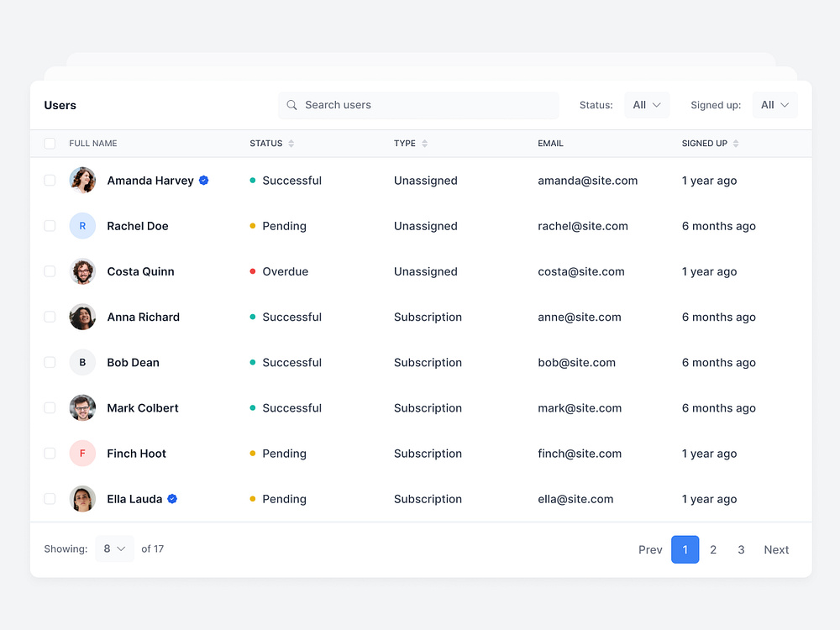Image resolution: width=840 pixels, height=630 pixels.
Task: Click Amanda Harvey's verified badge
Action: tap(202, 180)
